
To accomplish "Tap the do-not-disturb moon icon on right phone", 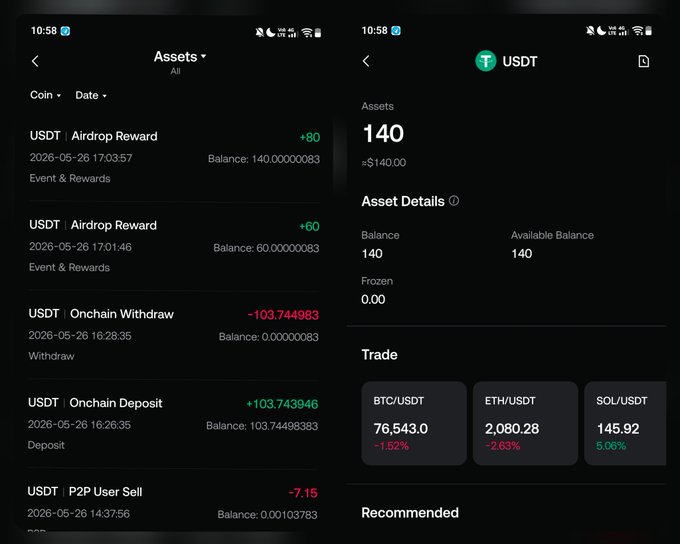I will click(601, 31).
